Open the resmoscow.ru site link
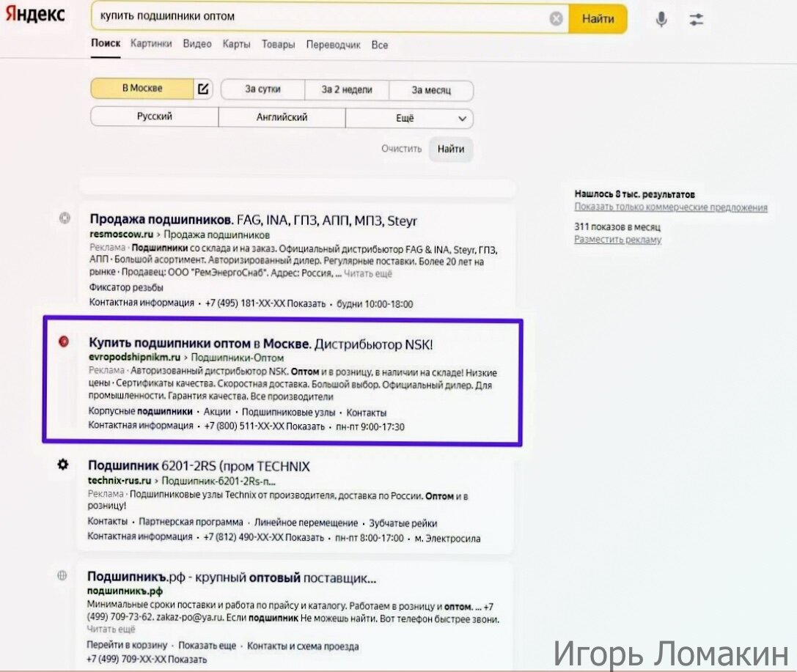 coord(122,235)
